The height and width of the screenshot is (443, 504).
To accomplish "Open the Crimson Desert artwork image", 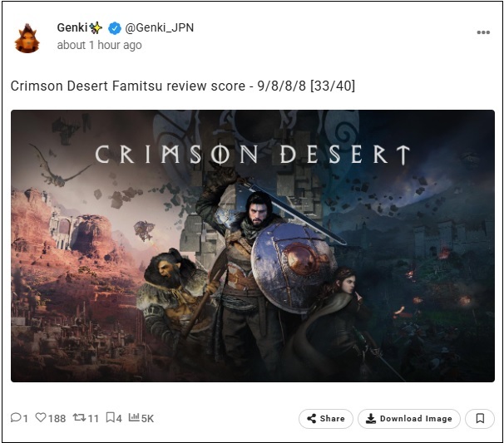I will [253, 246].
